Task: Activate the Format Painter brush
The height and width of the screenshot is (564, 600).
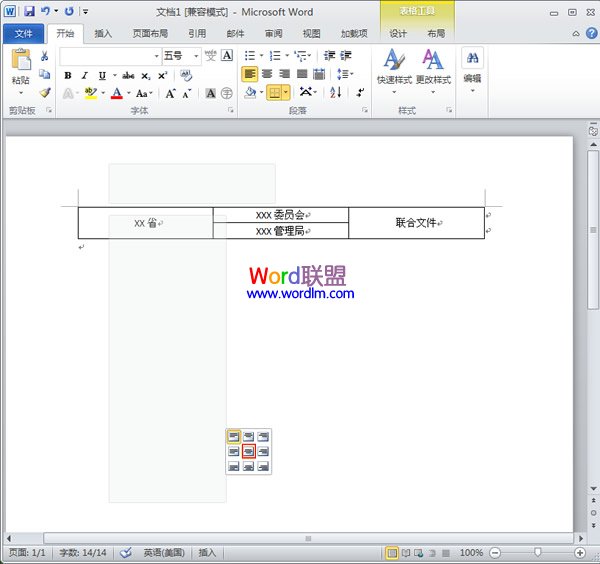Action: [x=45, y=92]
